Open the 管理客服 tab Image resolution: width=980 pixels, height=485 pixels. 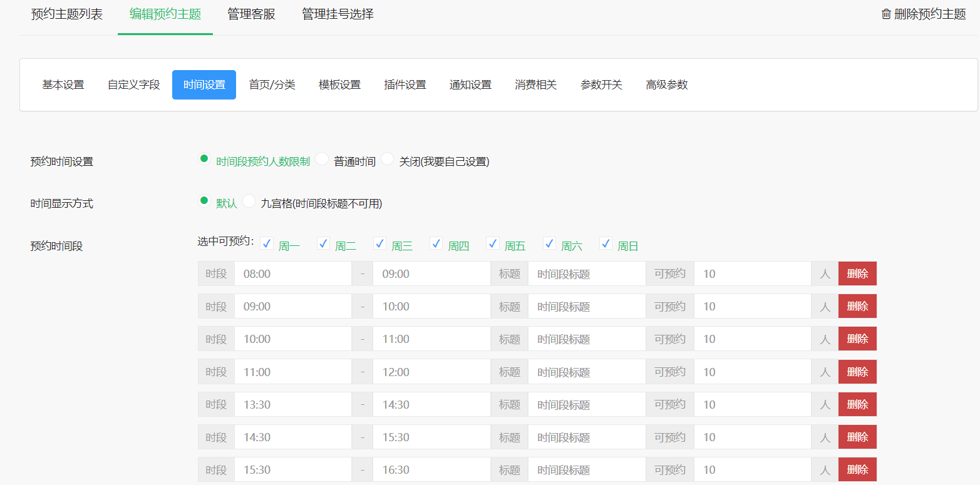tap(251, 13)
